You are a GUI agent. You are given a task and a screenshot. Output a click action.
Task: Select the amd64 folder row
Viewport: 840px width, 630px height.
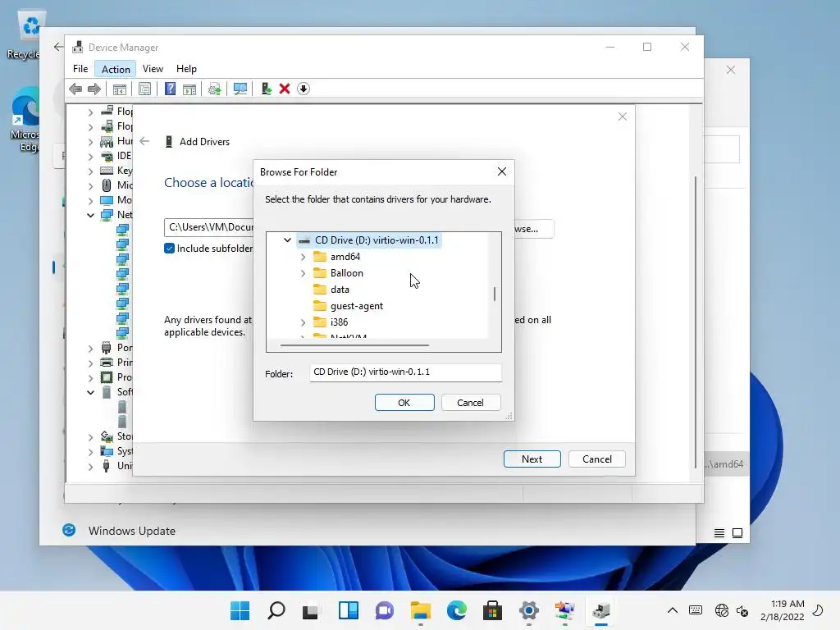[345, 257]
